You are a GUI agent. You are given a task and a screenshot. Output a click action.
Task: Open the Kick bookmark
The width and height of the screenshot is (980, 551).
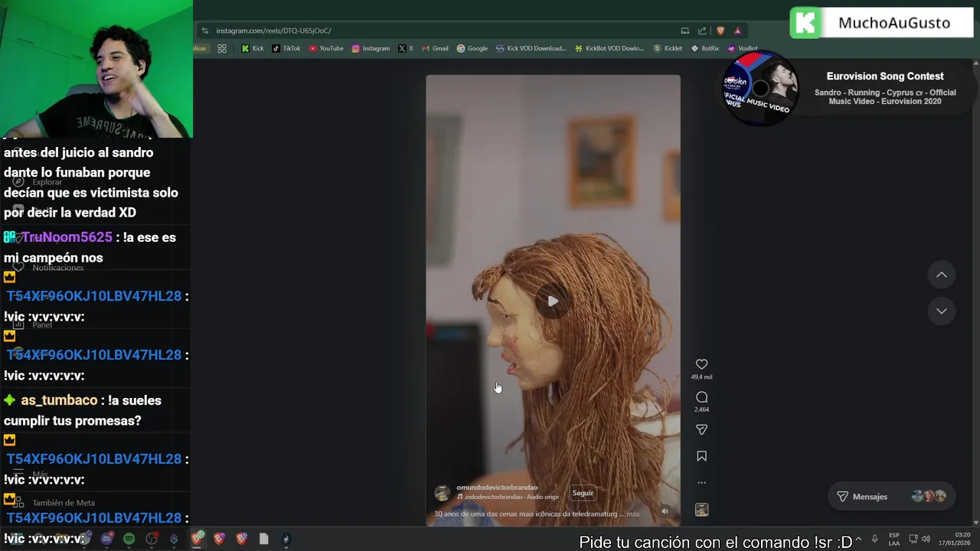(x=253, y=48)
